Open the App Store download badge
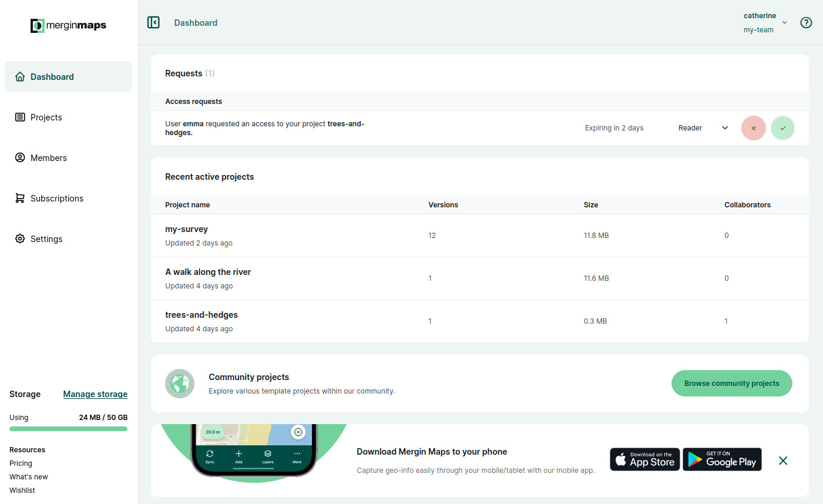823x504 pixels. 645,459
